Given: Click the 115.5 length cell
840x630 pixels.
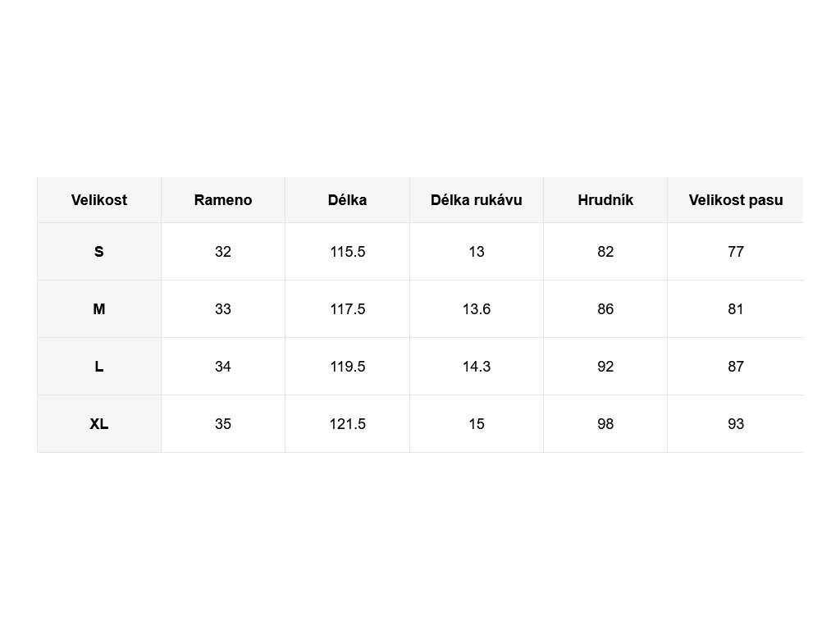Looking at the screenshot, I should click(x=347, y=252).
